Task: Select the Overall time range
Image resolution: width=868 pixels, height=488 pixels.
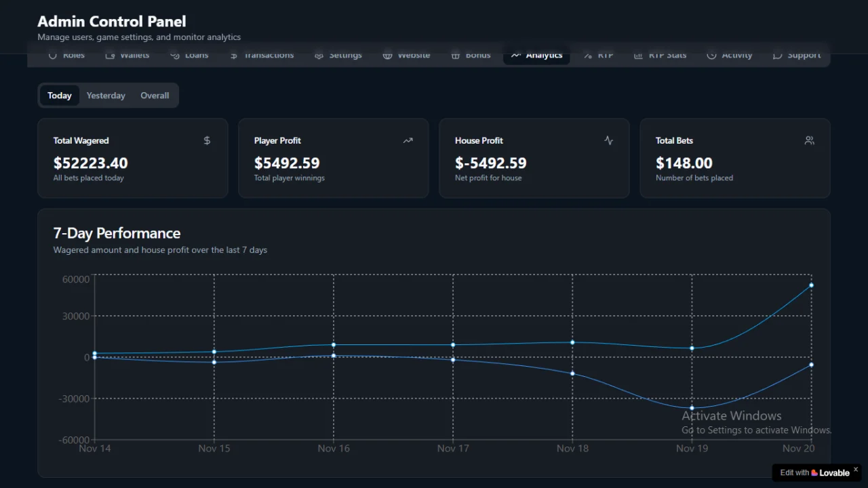Action: point(155,96)
